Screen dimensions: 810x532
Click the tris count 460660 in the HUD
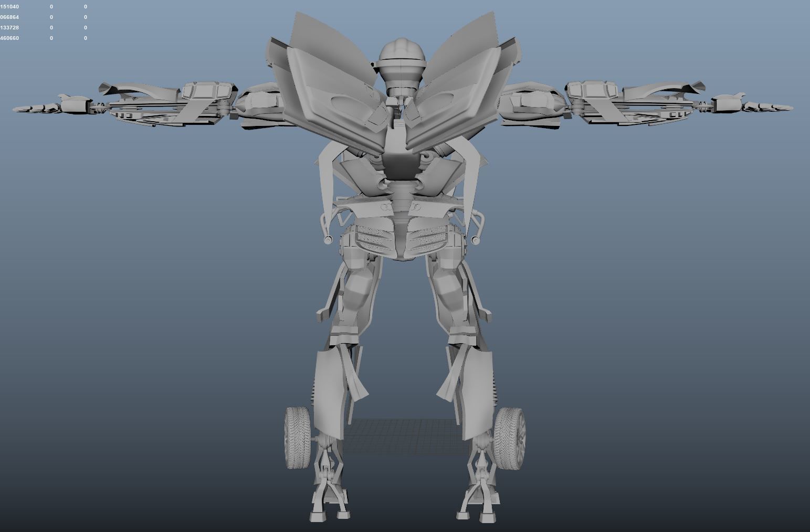tap(9, 38)
